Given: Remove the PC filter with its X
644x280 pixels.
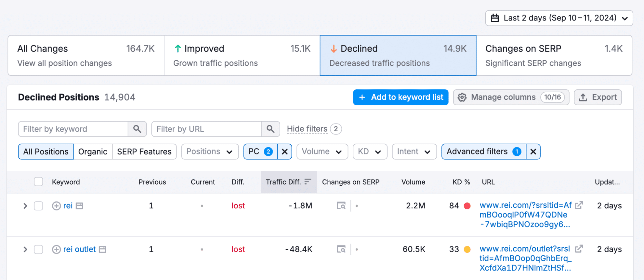Looking at the screenshot, I should click(285, 152).
